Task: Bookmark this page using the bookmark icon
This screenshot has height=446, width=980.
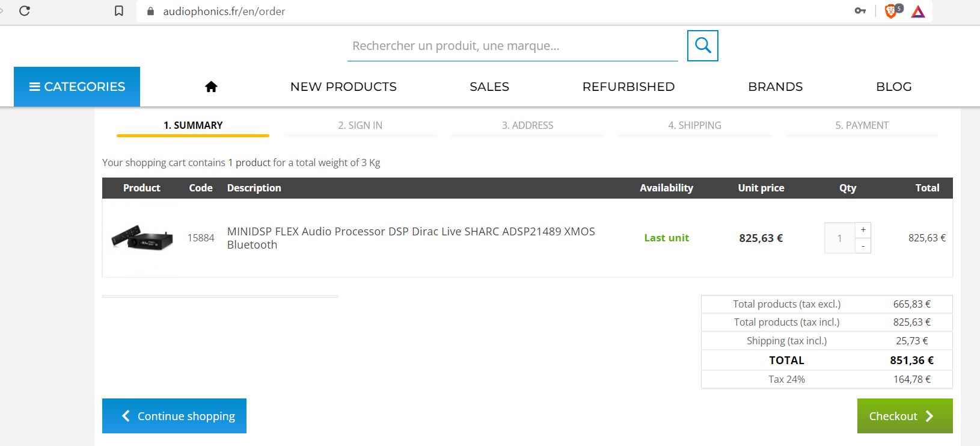Action: [x=119, y=11]
